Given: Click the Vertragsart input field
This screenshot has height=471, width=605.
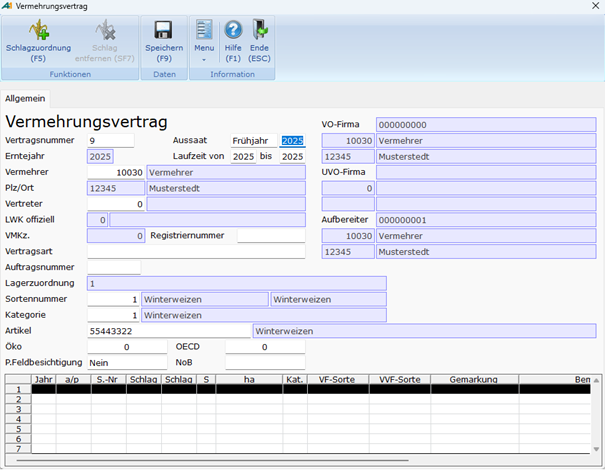Looking at the screenshot, I should (196, 252).
